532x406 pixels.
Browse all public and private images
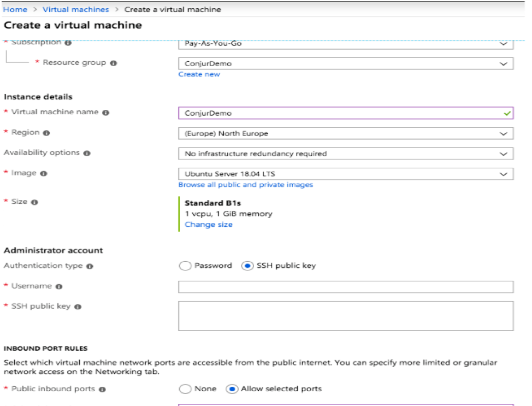(x=246, y=185)
